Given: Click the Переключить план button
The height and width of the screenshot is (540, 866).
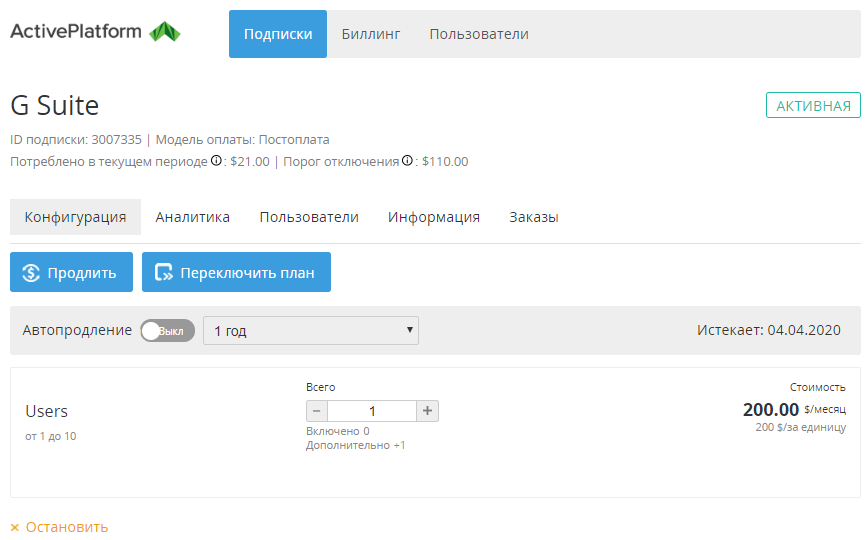Looking at the screenshot, I should click(236, 272).
